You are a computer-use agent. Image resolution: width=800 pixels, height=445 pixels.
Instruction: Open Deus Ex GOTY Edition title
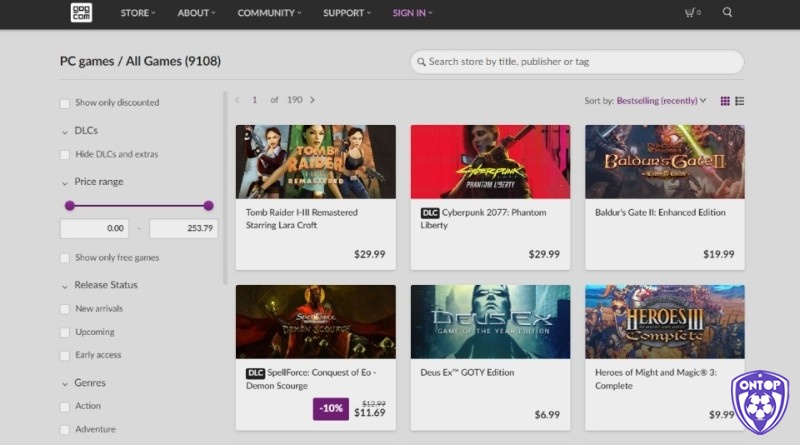pos(467,373)
